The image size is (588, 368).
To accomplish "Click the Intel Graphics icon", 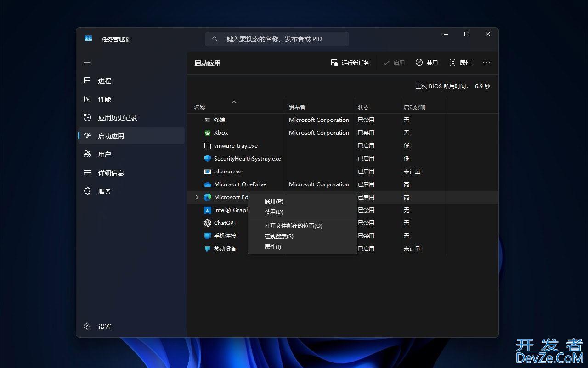I will click(208, 210).
